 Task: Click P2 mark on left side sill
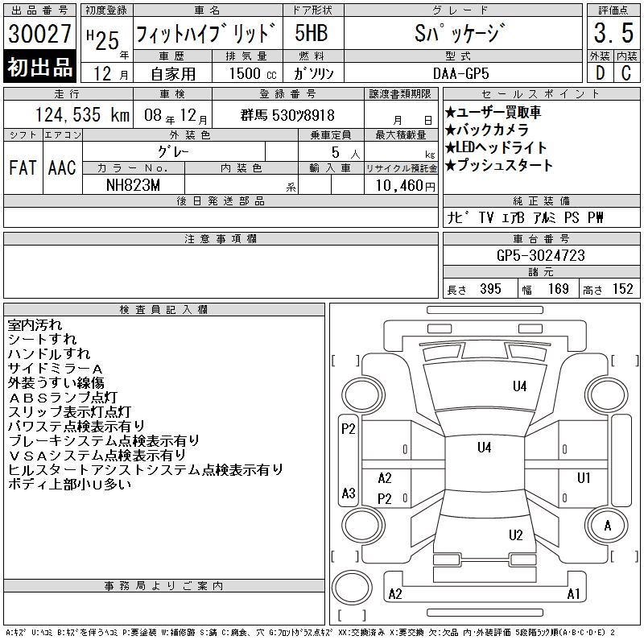tap(349, 429)
